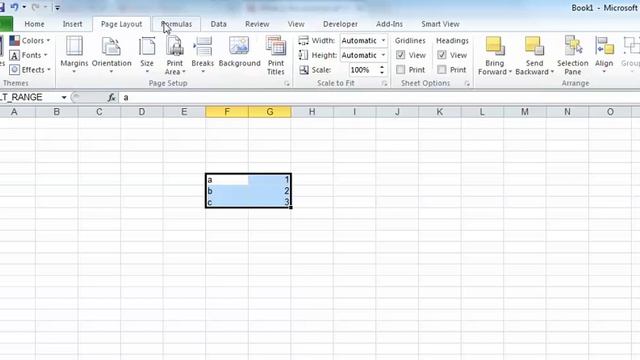The height and width of the screenshot is (360, 640).
Task: Click inside the formula bar
Action: coord(379,98)
